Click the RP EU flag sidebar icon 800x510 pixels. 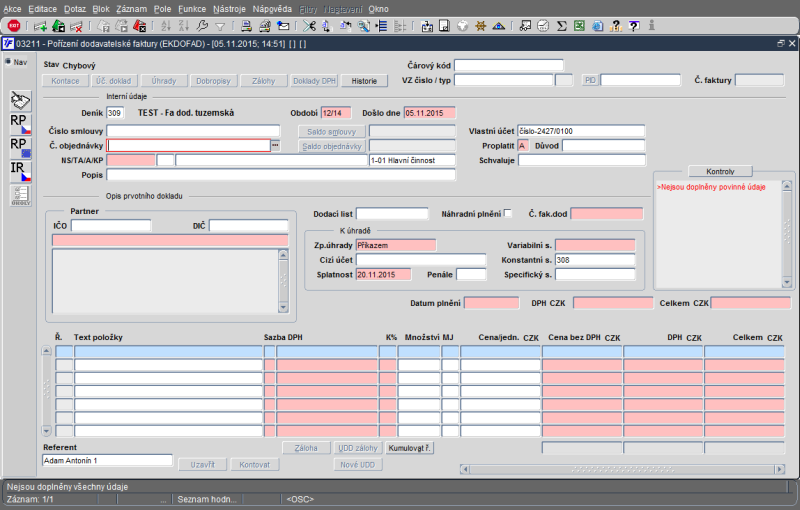(x=20, y=147)
